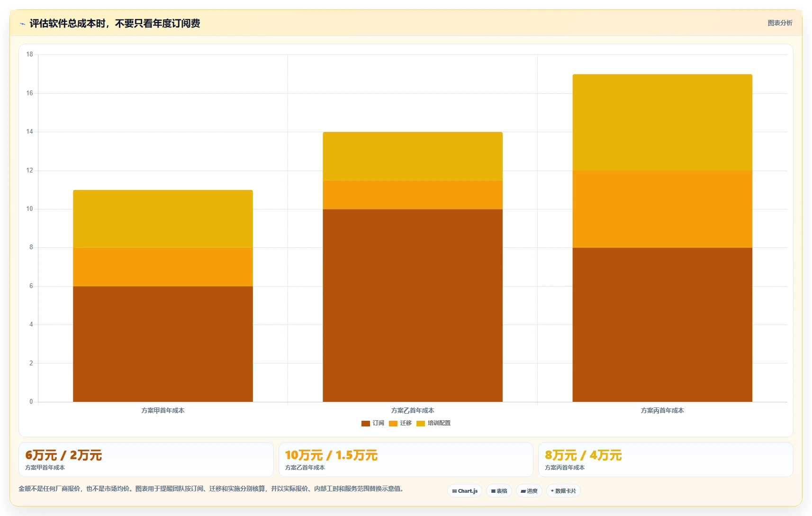Click the y-axis value 18
Screen dimensions: 812x516
pyautogui.click(x=30, y=54)
